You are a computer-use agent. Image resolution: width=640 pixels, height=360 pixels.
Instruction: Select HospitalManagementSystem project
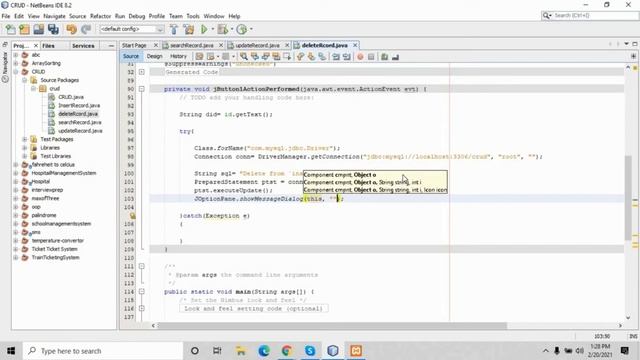(64, 173)
